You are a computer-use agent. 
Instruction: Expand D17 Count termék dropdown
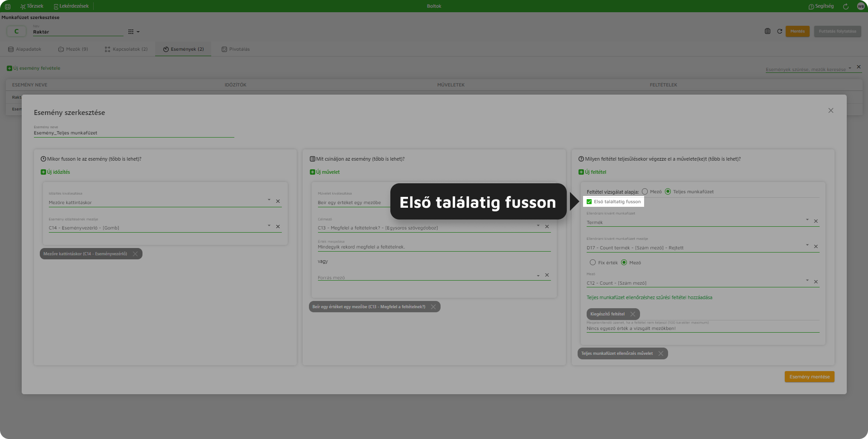(x=807, y=245)
